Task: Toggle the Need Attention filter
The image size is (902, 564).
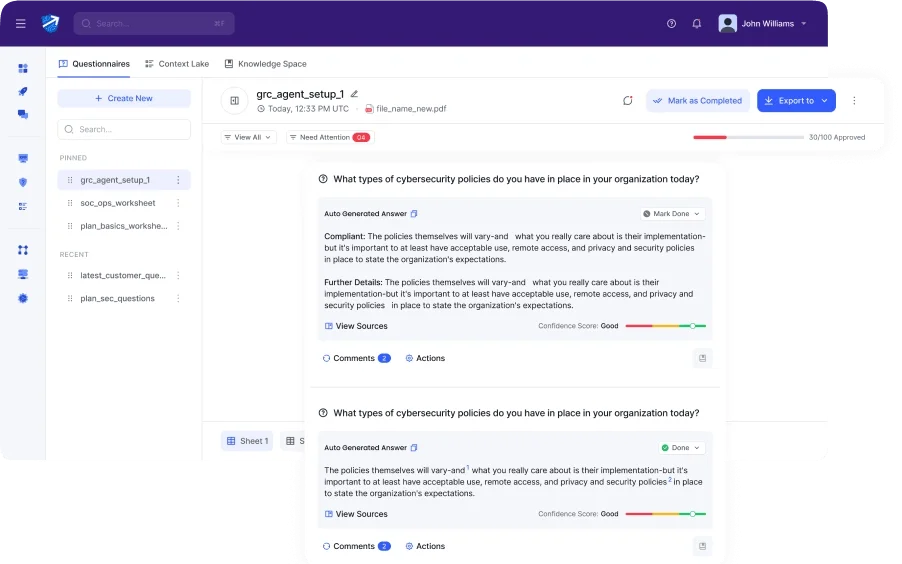Action: pyautogui.click(x=330, y=137)
